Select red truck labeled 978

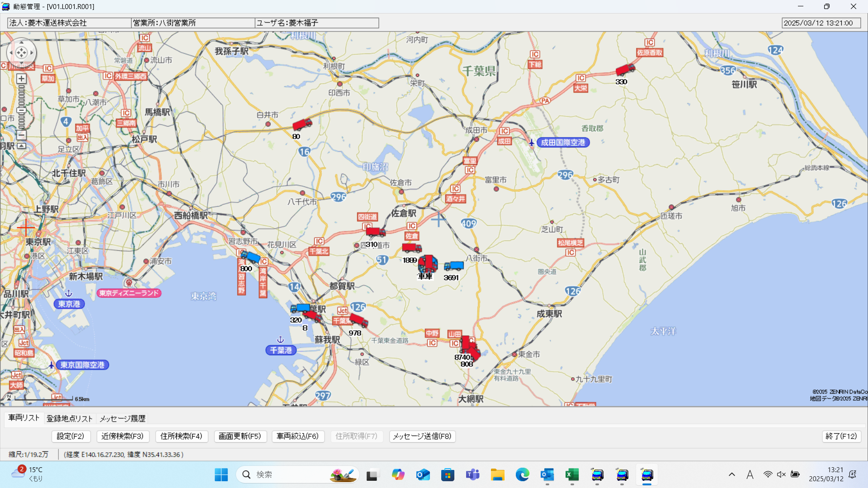pyautogui.click(x=359, y=320)
